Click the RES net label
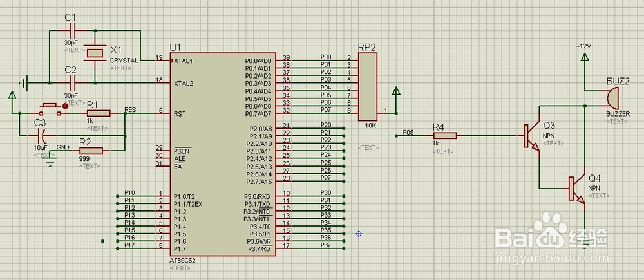 (x=130, y=110)
